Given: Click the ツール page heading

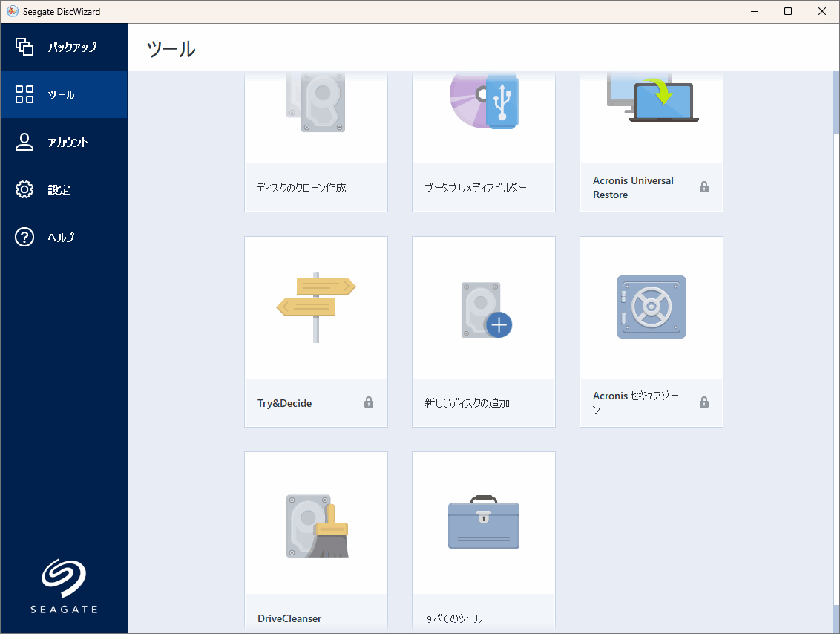Looking at the screenshot, I should point(171,49).
